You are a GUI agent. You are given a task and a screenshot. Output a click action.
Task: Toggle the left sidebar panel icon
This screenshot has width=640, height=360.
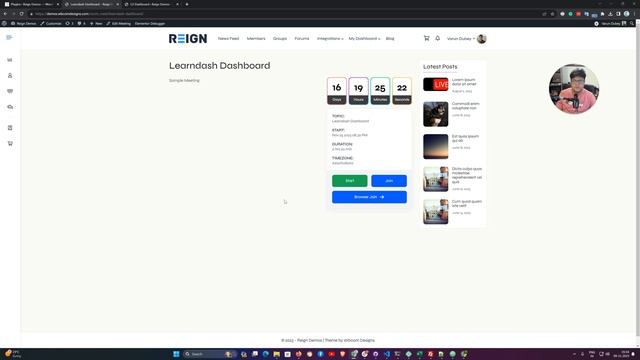[x=9, y=38]
